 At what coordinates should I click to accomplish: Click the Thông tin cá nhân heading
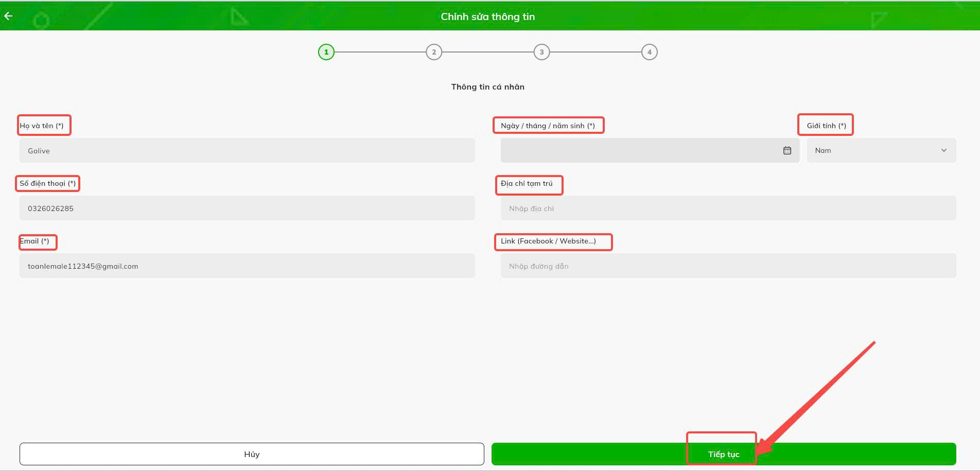[x=488, y=86]
